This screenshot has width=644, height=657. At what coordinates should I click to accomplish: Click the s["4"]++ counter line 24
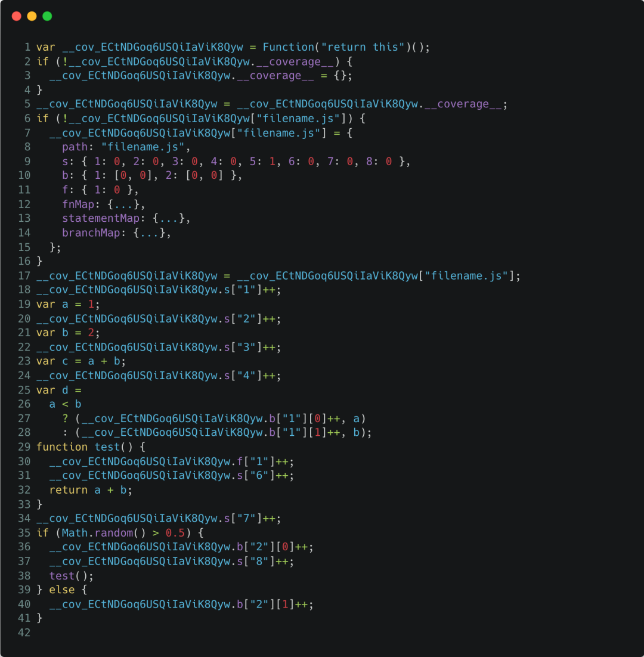[159, 376]
